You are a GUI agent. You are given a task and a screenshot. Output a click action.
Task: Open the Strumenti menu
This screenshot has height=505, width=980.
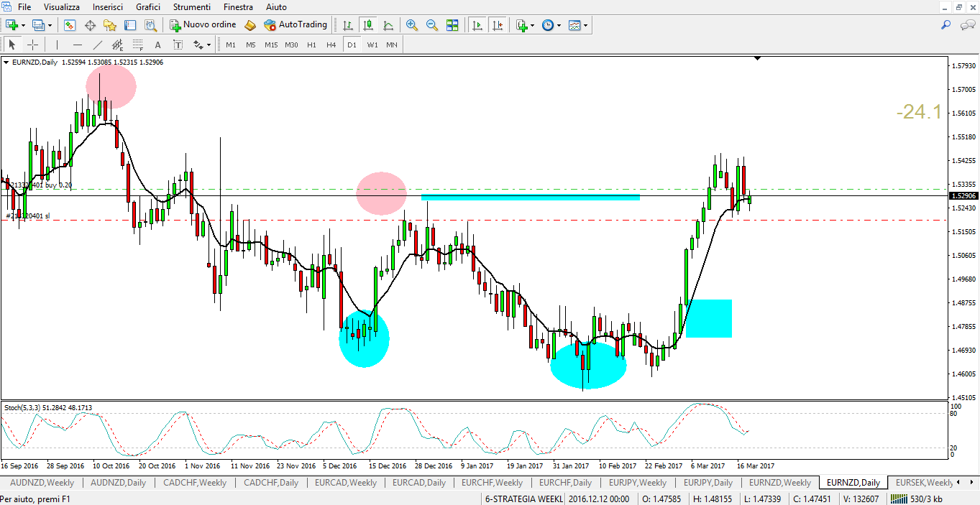(192, 7)
